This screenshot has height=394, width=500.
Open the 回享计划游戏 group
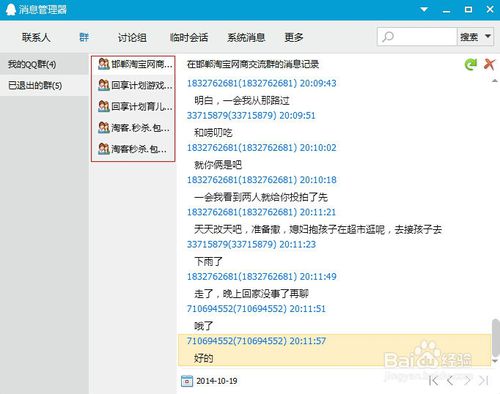click(133, 85)
